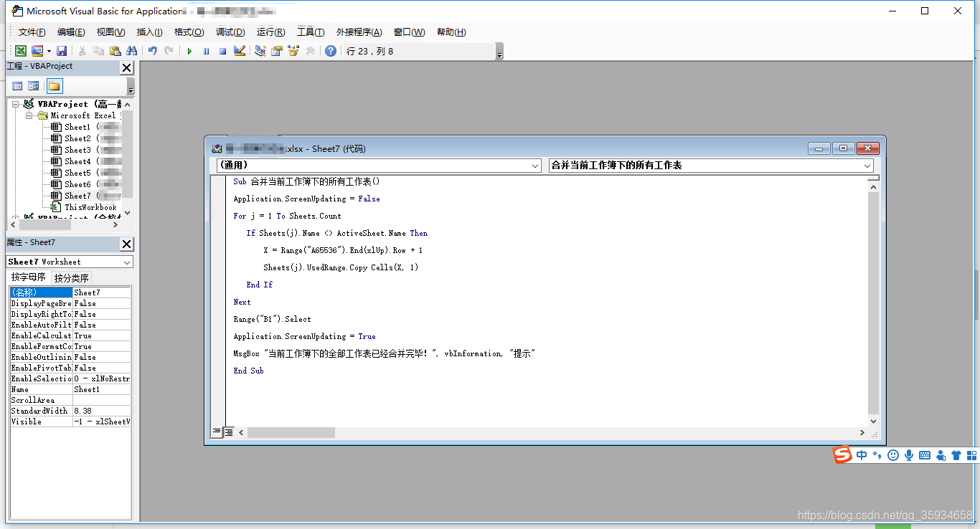Open the Insert UserForm icon's dropdown arrow

coord(49,51)
